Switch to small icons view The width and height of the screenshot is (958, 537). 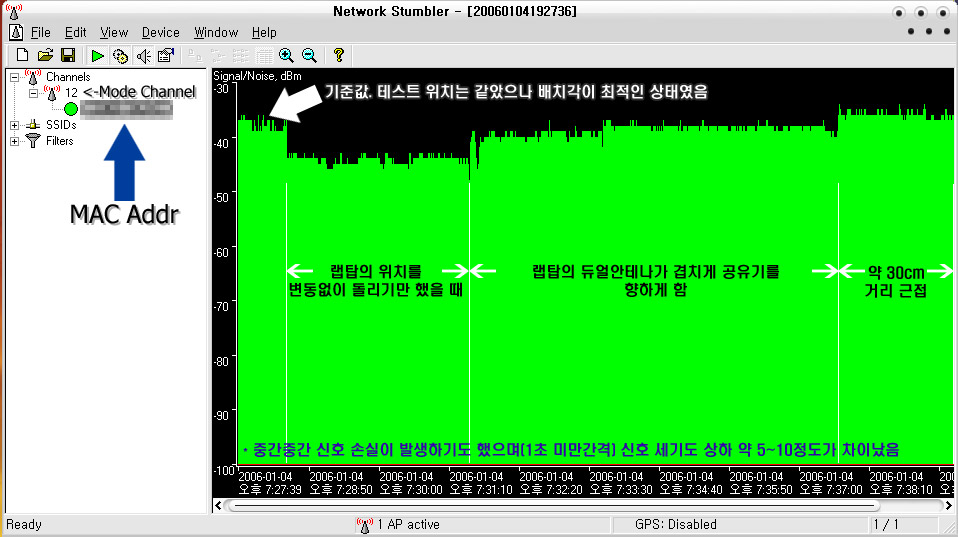tap(218, 56)
